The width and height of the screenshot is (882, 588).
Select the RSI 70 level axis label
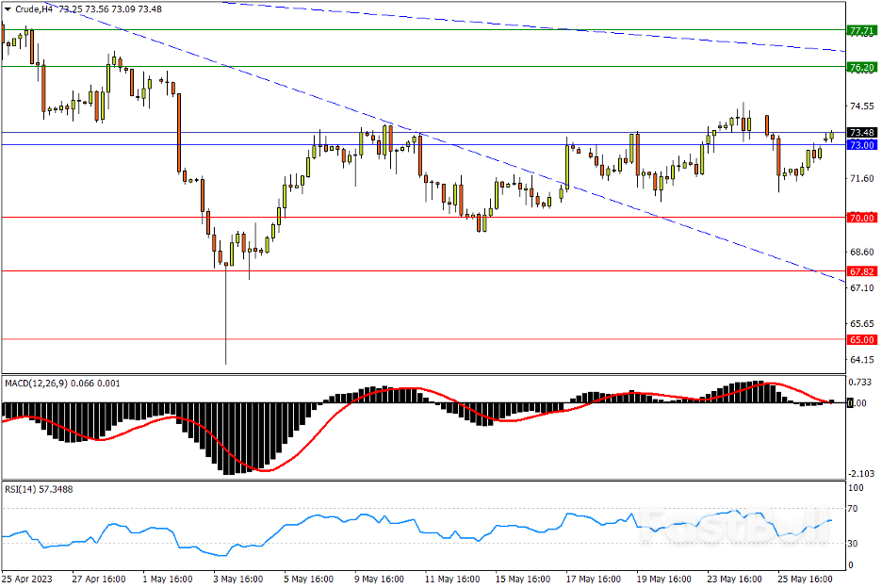(x=856, y=509)
